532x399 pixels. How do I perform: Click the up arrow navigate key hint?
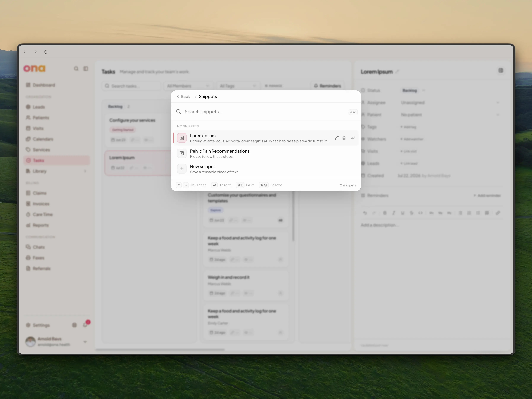coord(179,185)
